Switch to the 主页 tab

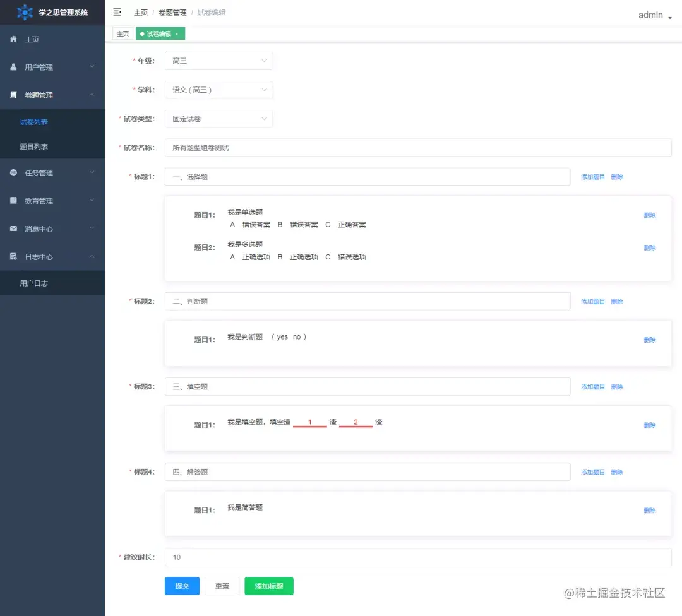[123, 33]
